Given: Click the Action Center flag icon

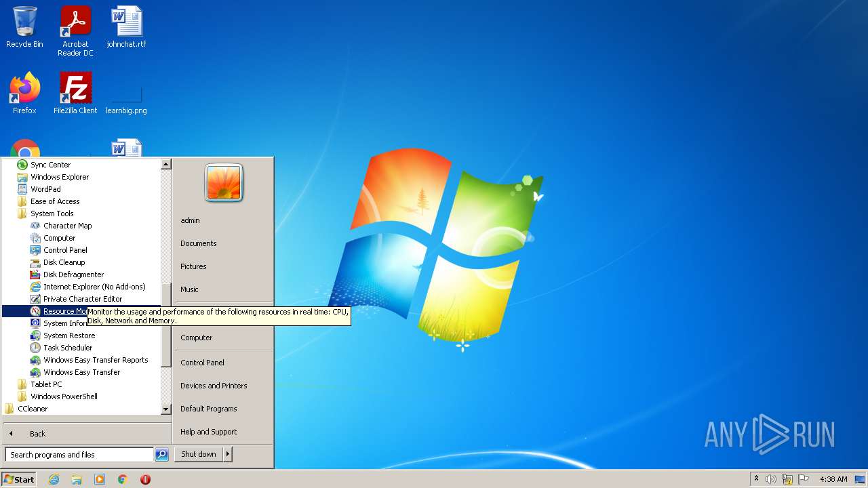Looking at the screenshot, I should 804,479.
